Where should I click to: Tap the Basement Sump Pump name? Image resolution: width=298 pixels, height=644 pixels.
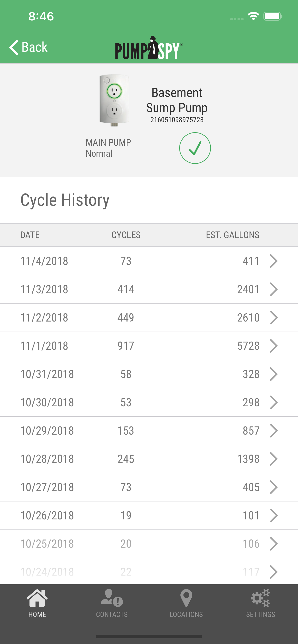177,100
